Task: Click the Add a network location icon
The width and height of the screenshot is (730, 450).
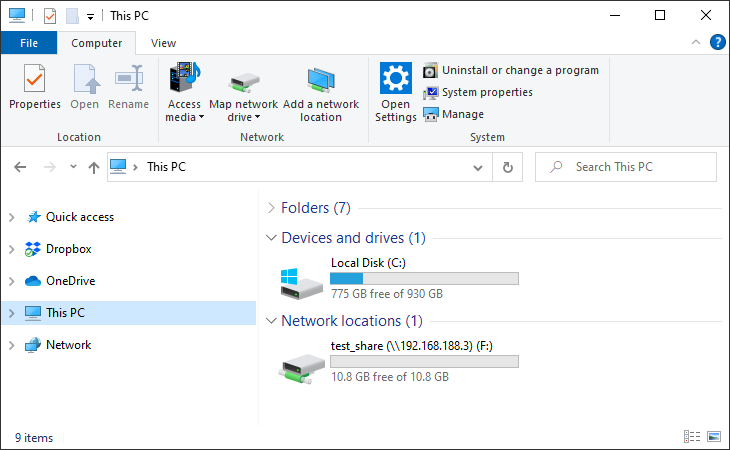Action: [321, 80]
